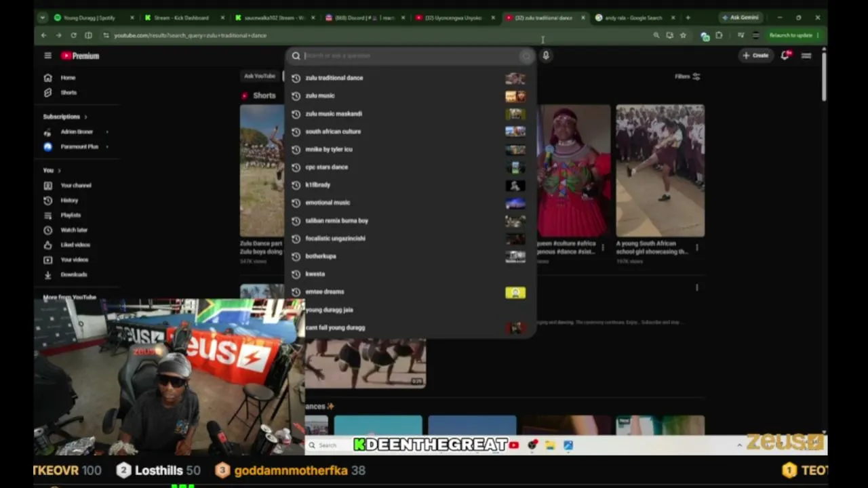Open YouTube notifications bell

pyautogui.click(x=785, y=56)
